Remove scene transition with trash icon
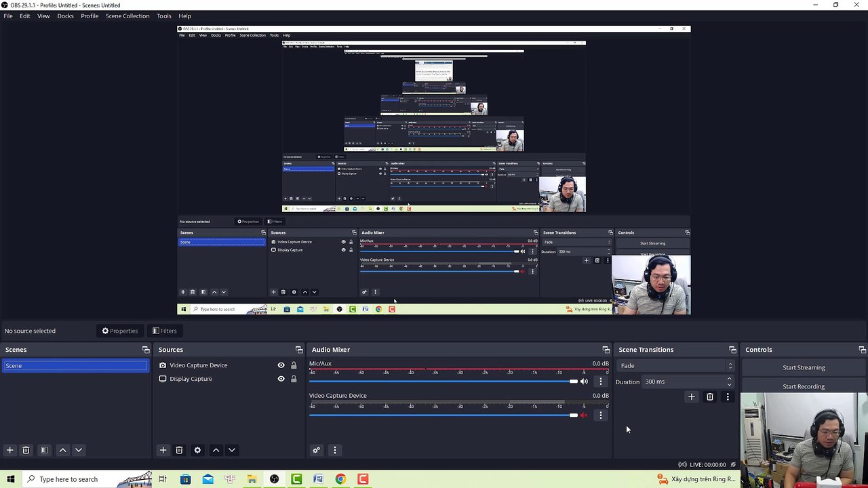868x488 pixels. [710, 396]
